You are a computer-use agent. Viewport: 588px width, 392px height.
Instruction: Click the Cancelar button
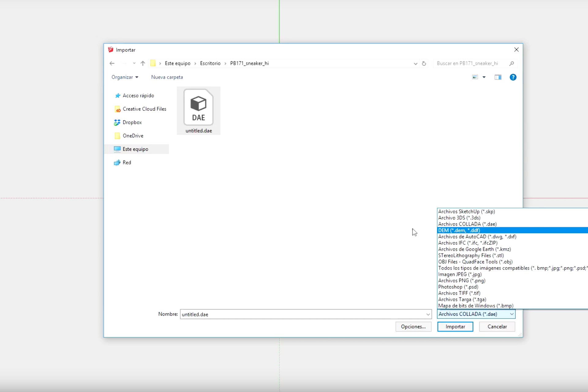pos(497,327)
